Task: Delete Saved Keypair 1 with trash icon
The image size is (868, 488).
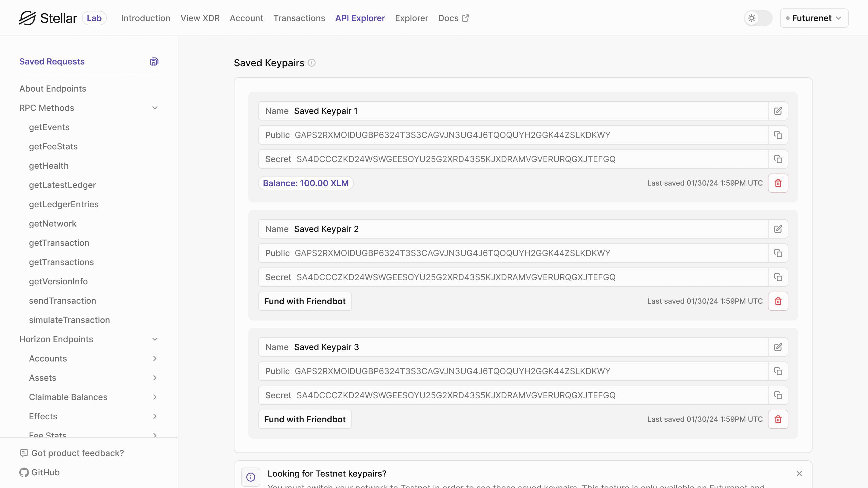Action: [x=778, y=183]
